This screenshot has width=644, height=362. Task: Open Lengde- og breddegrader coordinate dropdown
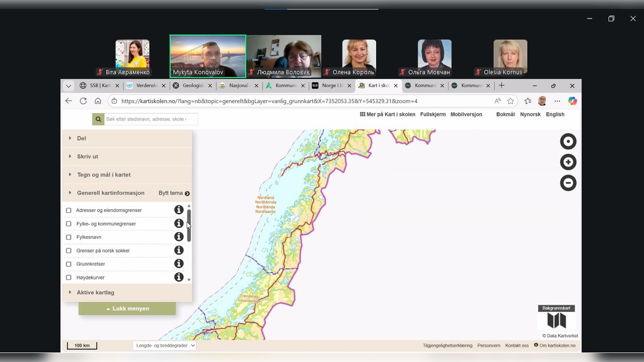pos(165,346)
